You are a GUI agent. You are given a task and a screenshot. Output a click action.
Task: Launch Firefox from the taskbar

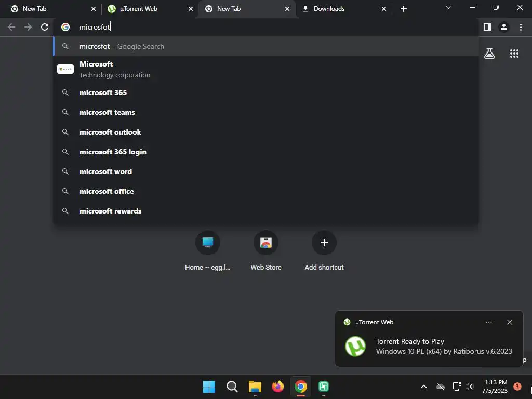(x=278, y=387)
